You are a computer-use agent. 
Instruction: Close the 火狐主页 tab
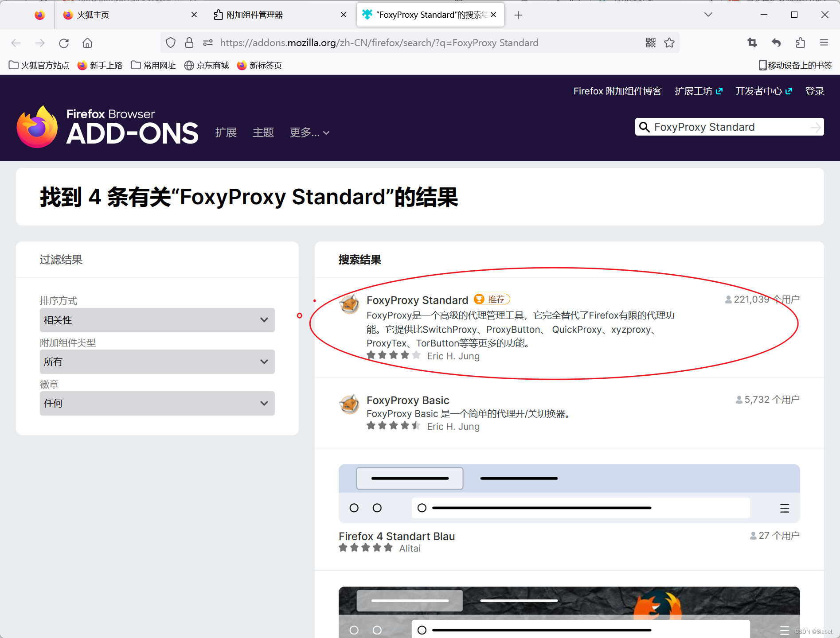pyautogui.click(x=194, y=15)
